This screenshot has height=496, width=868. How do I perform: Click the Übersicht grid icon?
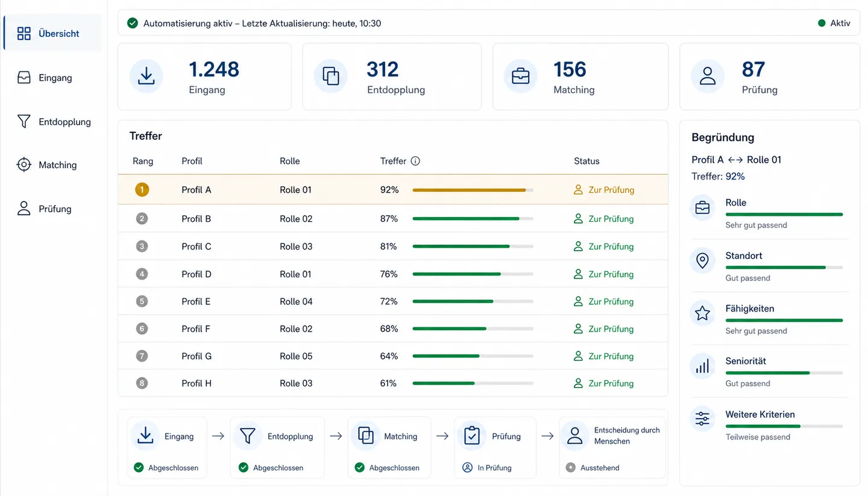point(24,33)
